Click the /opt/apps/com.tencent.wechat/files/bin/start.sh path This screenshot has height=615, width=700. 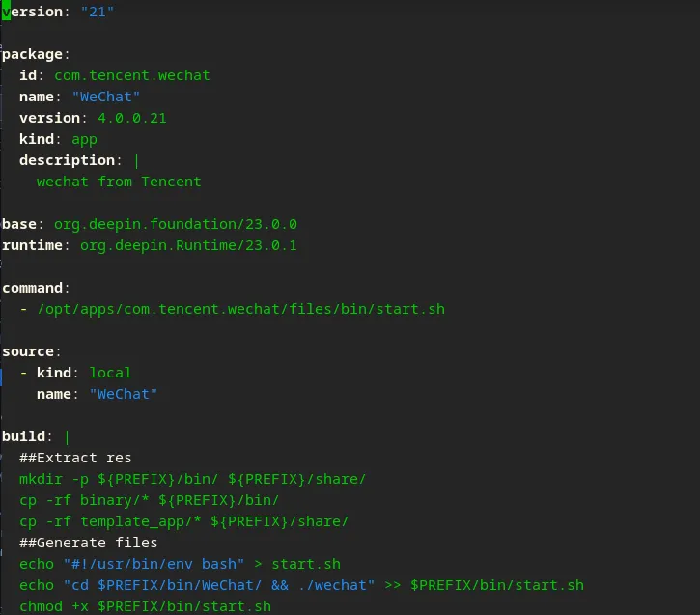241,309
